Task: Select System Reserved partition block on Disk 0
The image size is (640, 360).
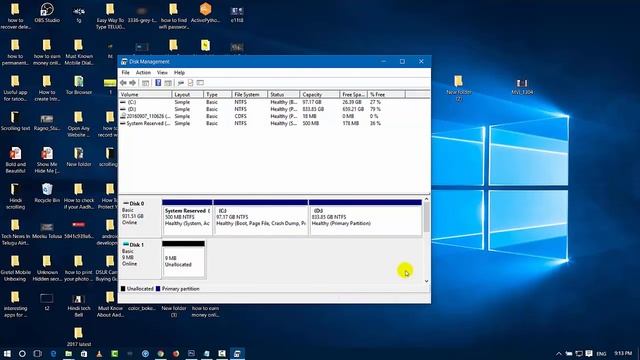Action: point(187,218)
